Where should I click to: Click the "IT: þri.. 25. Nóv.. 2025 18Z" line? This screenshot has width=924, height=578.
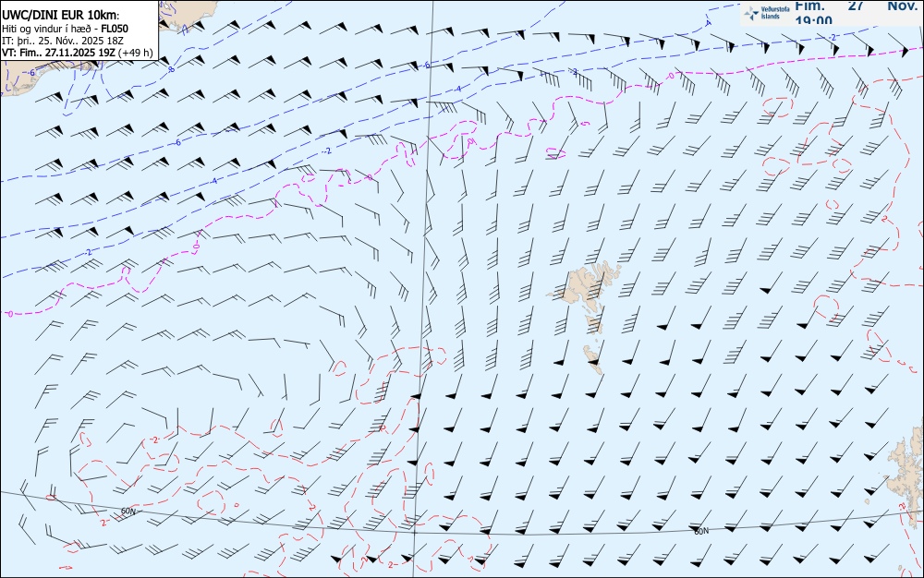[63, 41]
